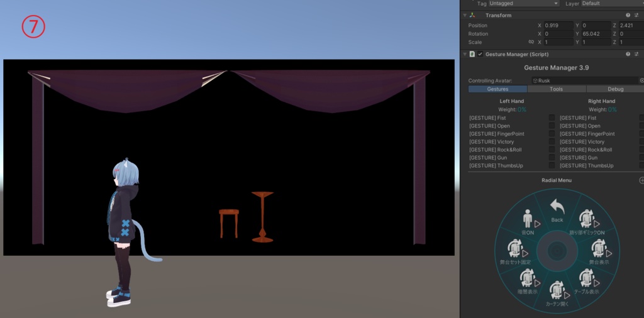644x318 pixels.
Task: Click the Radial Menu heading
Action: point(557,180)
